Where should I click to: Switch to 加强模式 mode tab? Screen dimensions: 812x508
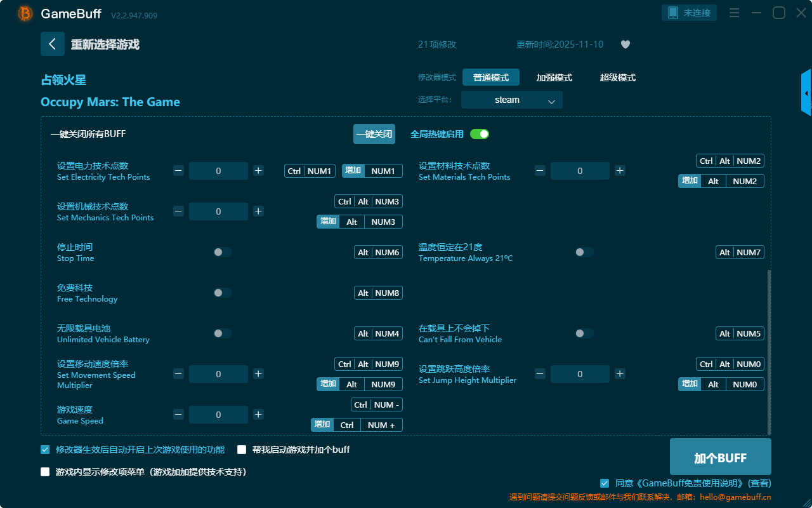pos(554,77)
